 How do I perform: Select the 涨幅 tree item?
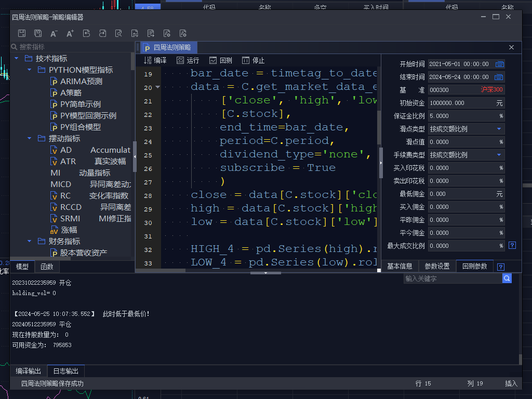coord(64,230)
